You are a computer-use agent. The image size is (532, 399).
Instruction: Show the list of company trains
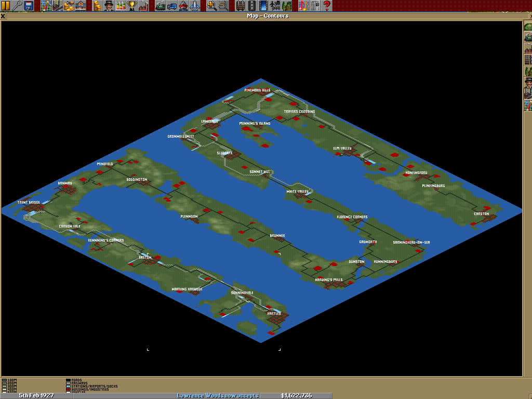tap(161, 5)
